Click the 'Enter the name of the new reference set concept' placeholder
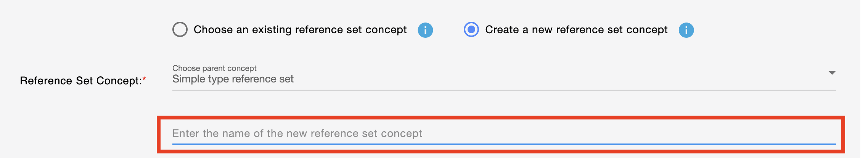The width and height of the screenshot is (868, 158). click(297, 134)
